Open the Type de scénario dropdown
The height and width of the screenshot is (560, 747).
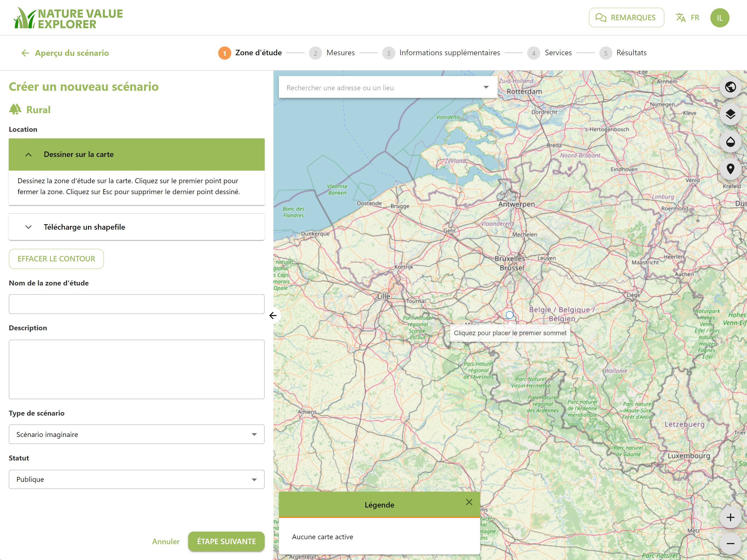pos(136,434)
